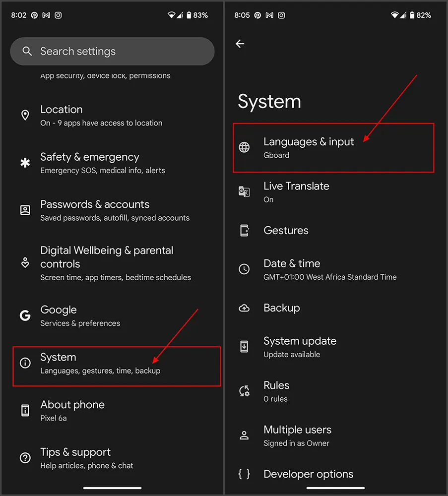Screen dimensions: 448x496
Task: Click the Backup cloud icon
Action: (x=244, y=308)
